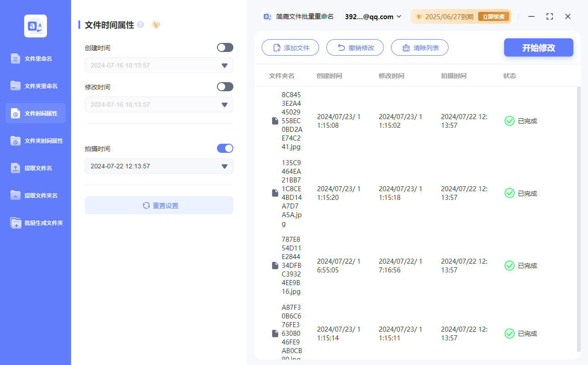The image size is (588, 365).
Task: Click the app logo icon in sidebar
Action: click(36, 26)
